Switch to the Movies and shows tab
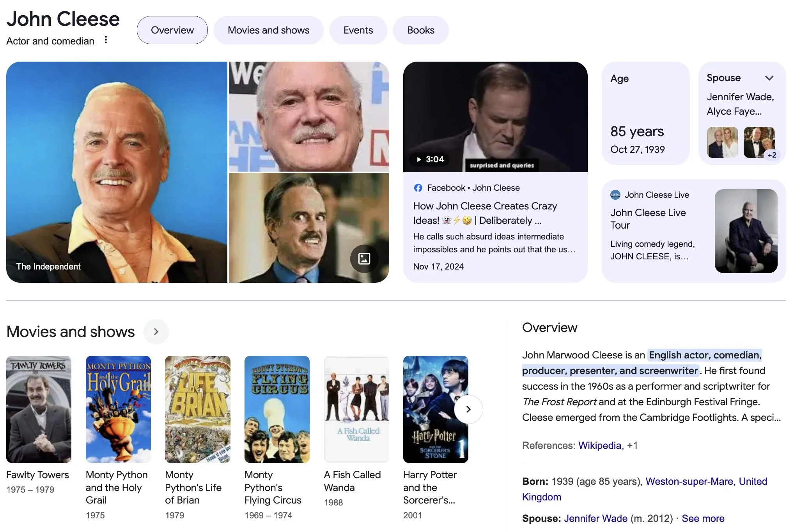This screenshot has height=532, width=794. pos(268,30)
